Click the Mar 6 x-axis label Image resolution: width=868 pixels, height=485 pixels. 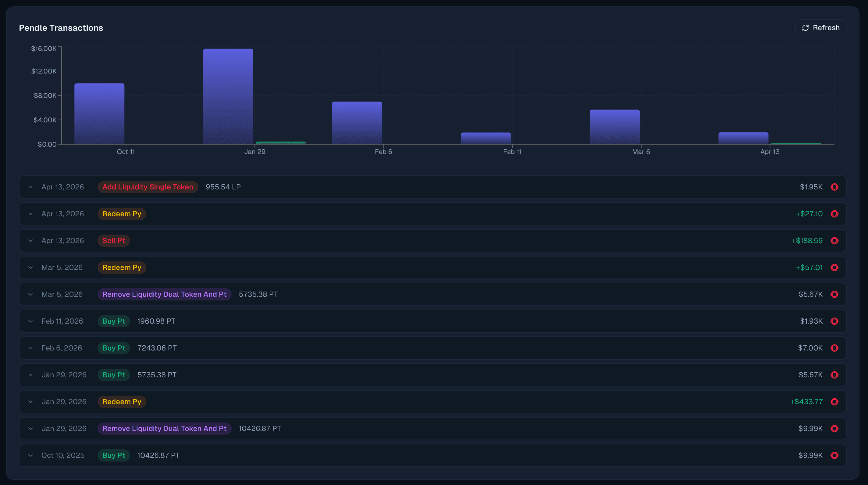coord(641,152)
